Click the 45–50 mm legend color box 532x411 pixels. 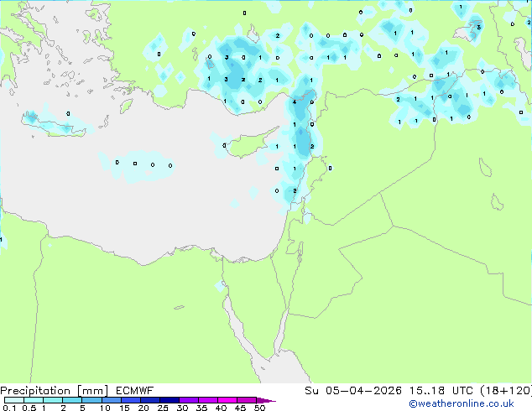pos(247,400)
